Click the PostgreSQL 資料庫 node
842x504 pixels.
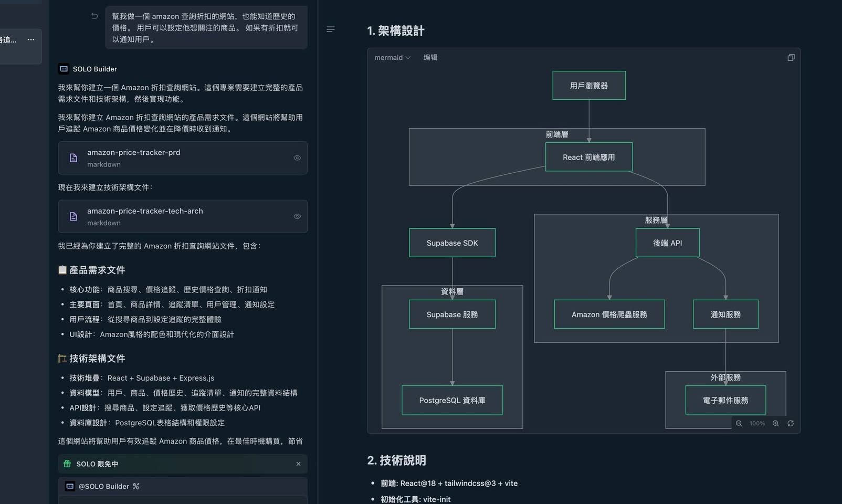point(452,400)
